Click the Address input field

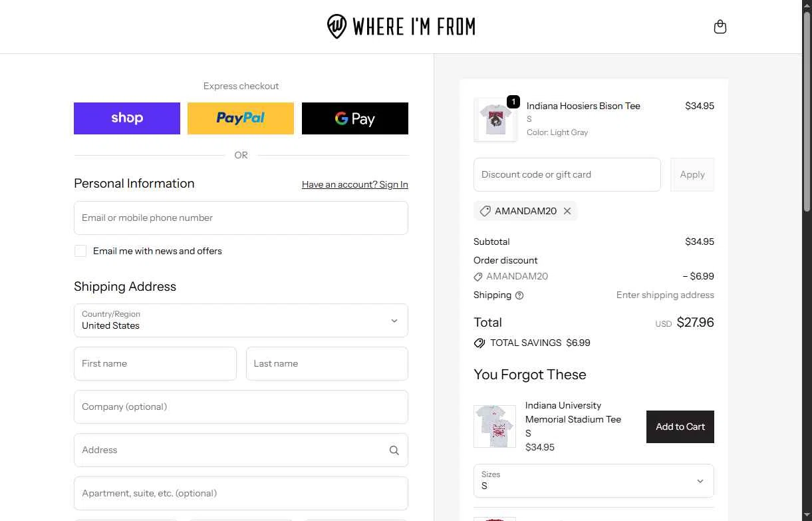(241, 450)
